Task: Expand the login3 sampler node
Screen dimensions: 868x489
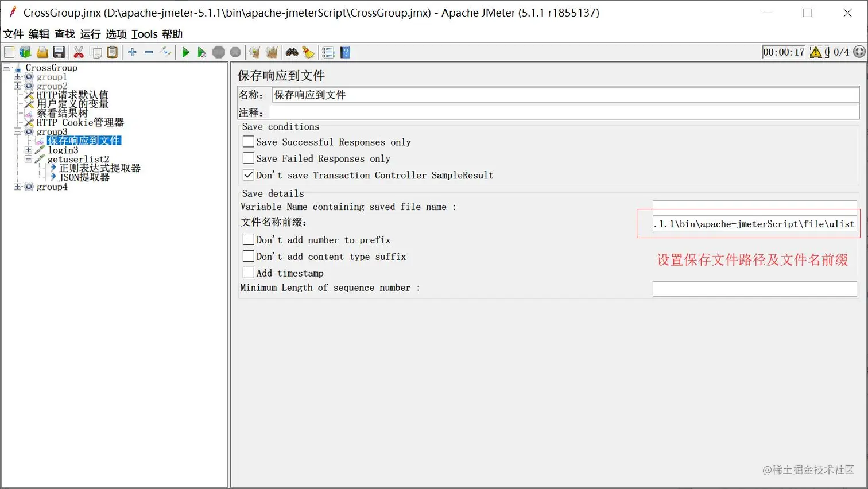Action: pyautogui.click(x=29, y=150)
